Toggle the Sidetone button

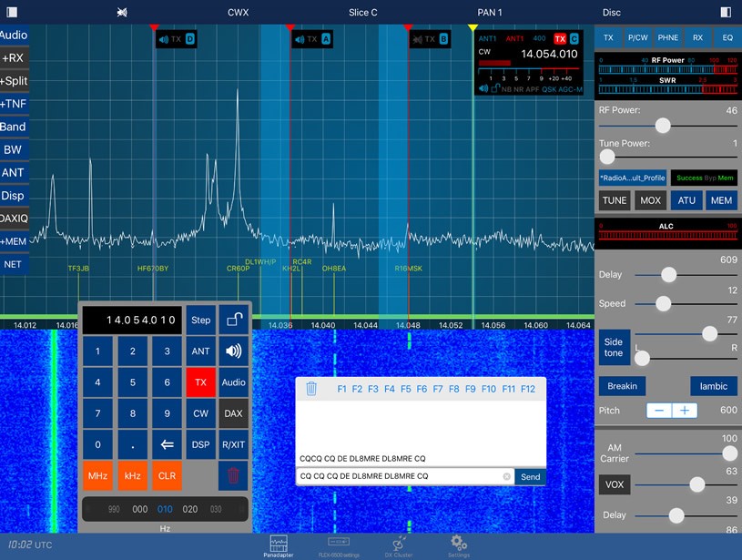[614, 347]
